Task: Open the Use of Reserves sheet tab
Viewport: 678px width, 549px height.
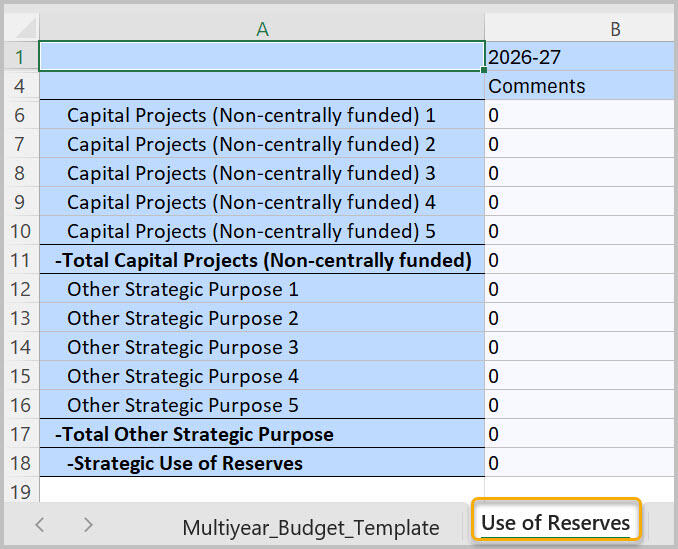Action: point(555,522)
